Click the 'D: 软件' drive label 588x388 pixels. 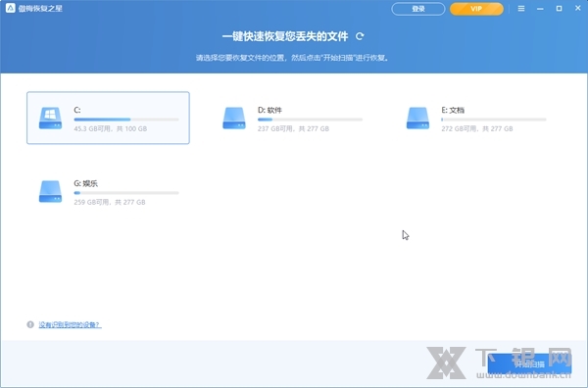pyautogui.click(x=269, y=110)
